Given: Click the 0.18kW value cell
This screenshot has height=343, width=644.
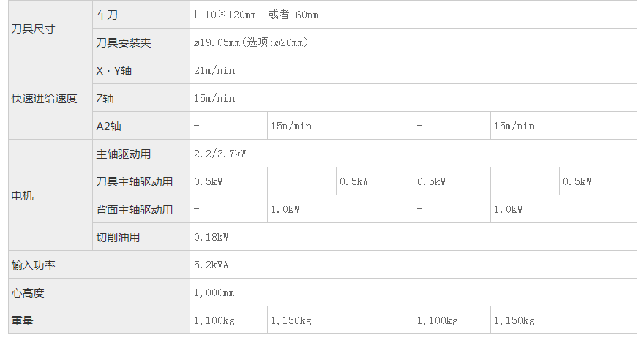Looking at the screenshot, I should (211, 238).
